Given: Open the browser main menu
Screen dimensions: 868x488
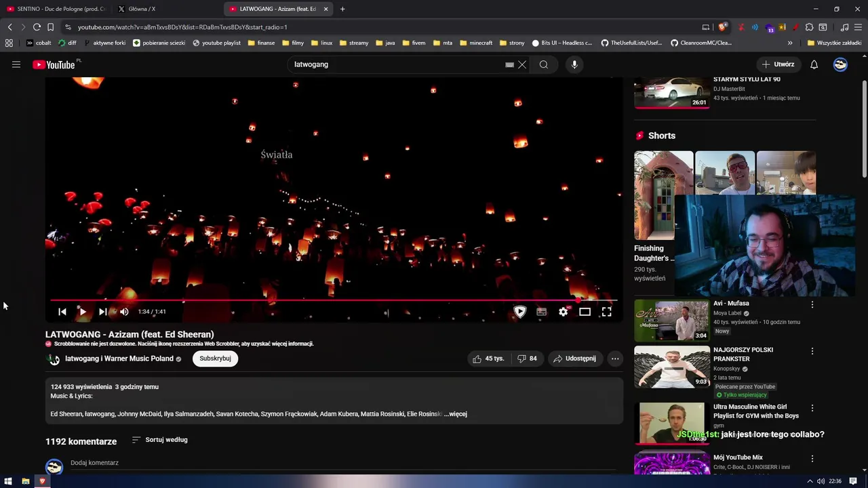Looking at the screenshot, I should pos(858,27).
